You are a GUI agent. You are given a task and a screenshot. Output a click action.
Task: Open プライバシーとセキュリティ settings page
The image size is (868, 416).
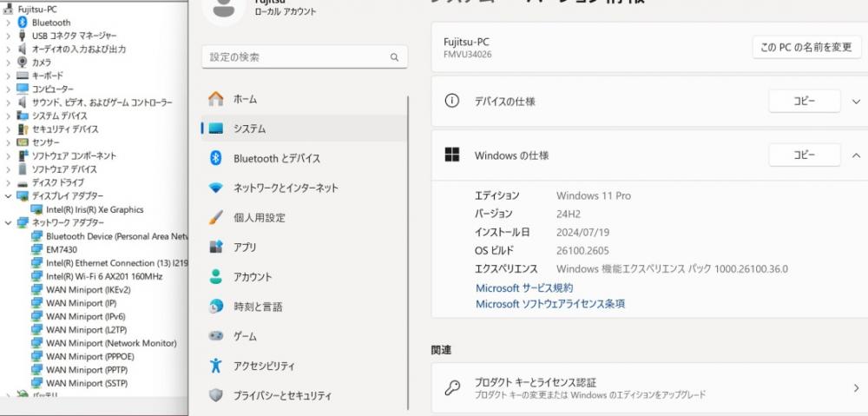pyautogui.click(x=304, y=395)
